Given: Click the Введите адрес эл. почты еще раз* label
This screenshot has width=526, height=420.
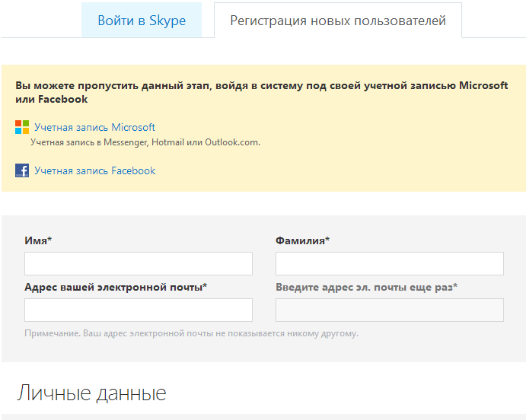Looking at the screenshot, I should pyautogui.click(x=367, y=288).
